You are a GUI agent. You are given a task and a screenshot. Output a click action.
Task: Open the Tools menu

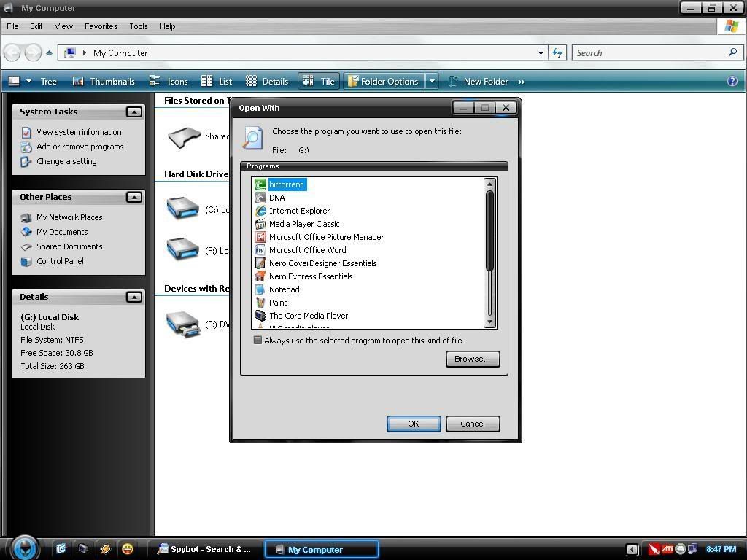coord(139,26)
